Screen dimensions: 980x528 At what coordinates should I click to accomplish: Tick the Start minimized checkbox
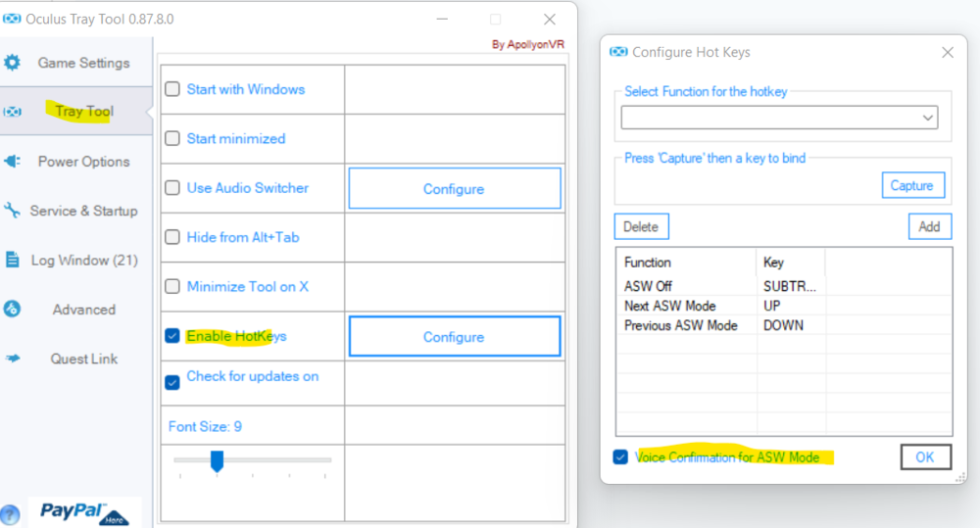[x=172, y=139]
